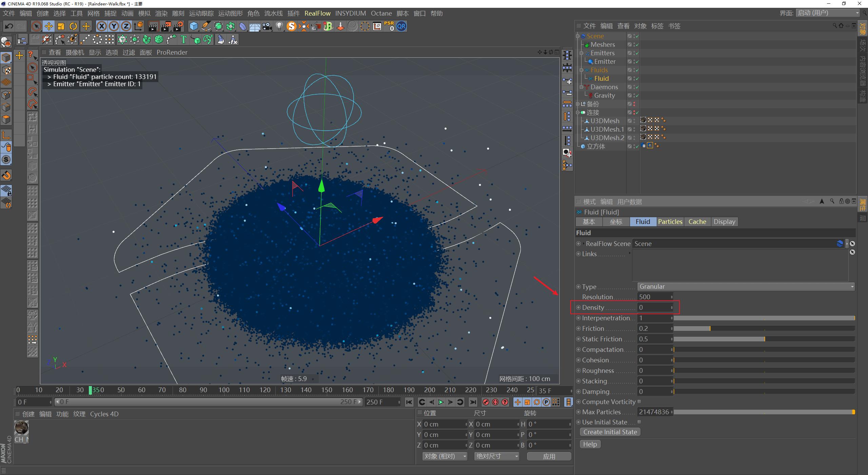
Task: Open the Type dropdown showing Granular
Action: click(x=746, y=287)
